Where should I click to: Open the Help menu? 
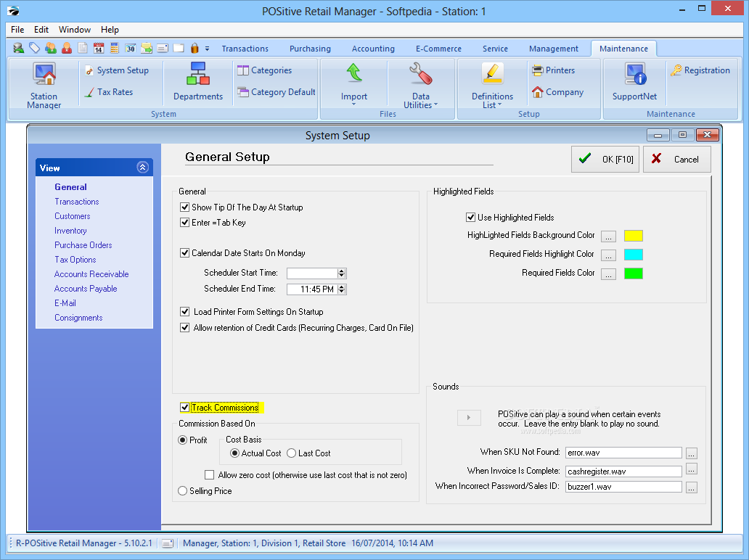click(x=110, y=30)
